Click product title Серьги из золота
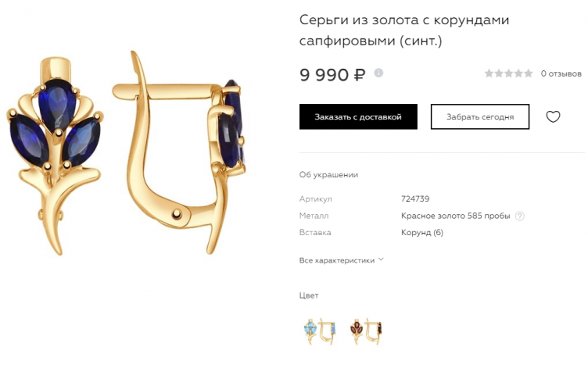The height and width of the screenshot is (368, 588). click(404, 30)
